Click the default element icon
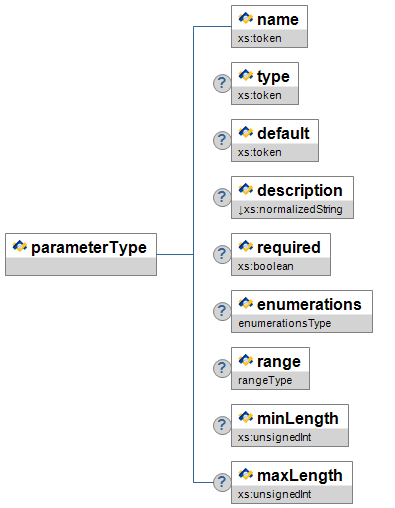The width and height of the screenshot is (395, 508). [x=246, y=132]
